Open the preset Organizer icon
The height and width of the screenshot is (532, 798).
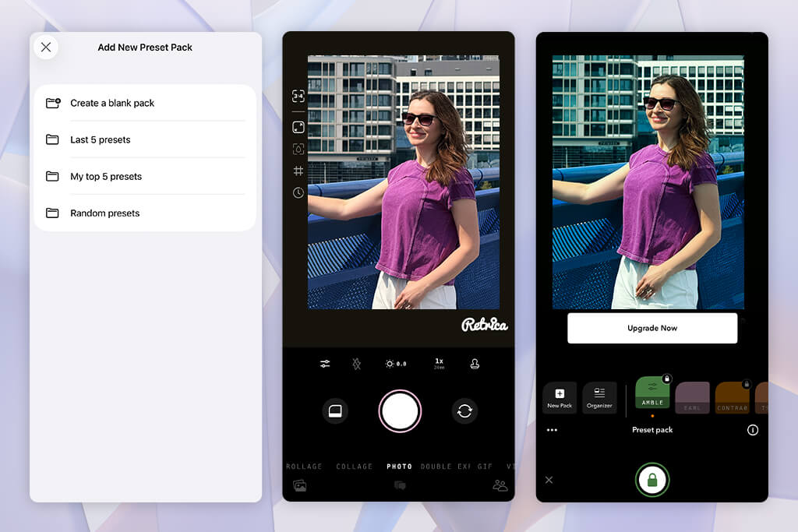[x=599, y=398]
